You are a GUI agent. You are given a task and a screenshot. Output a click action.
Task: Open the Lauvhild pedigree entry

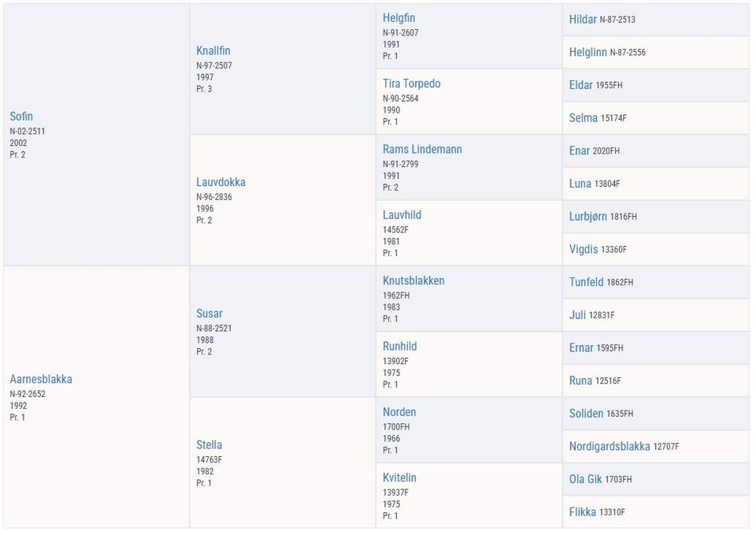402,214
